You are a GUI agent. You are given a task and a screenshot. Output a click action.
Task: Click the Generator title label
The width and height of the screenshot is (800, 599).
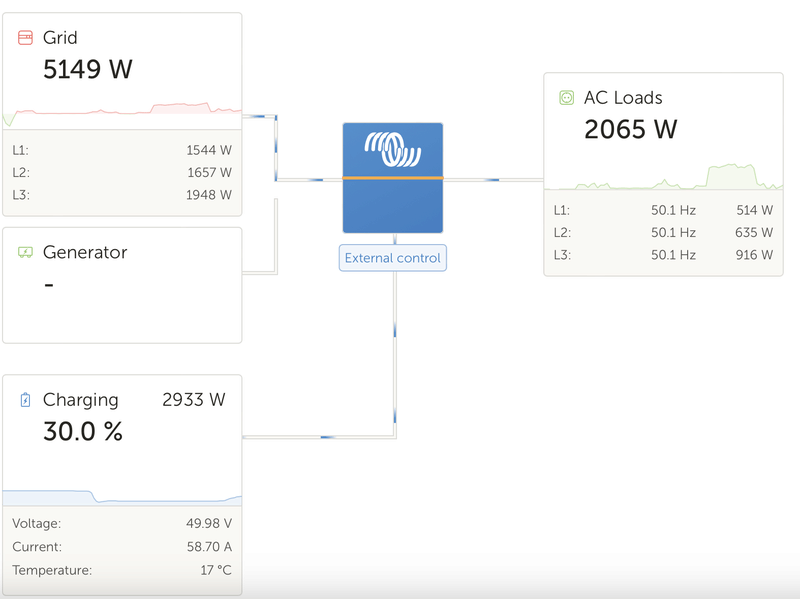click(x=85, y=252)
